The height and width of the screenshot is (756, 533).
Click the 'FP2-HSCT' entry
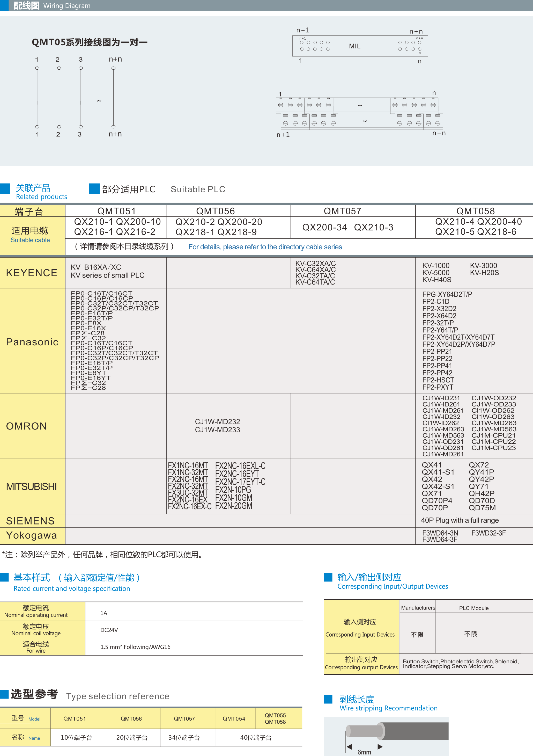(x=438, y=380)
